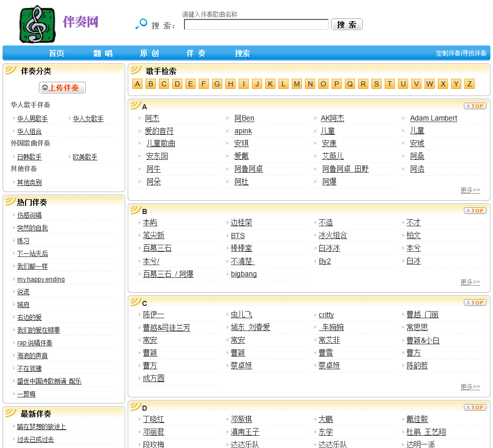Show more artists in section B
This screenshot has height=448, width=493.
470,282
